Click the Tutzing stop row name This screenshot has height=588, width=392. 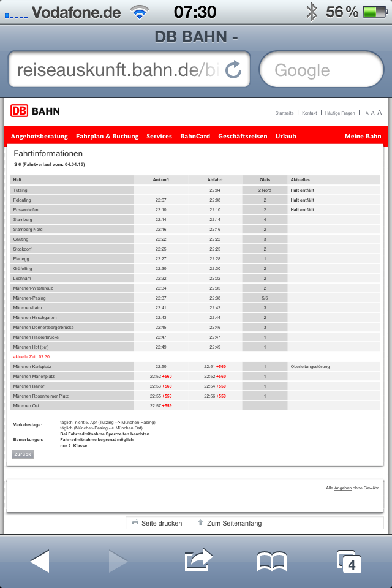(20, 190)
